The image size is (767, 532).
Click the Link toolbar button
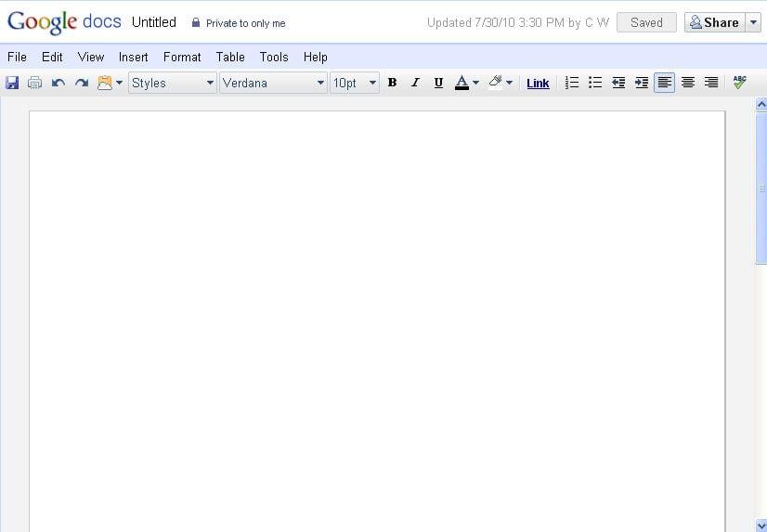(538, 84)
